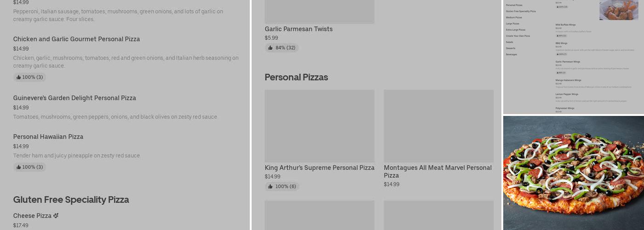Click the vegetarian leaf icon beside Cheese Pizza
644x230 pixels.
pyautogui.click(x=56, y=216)
